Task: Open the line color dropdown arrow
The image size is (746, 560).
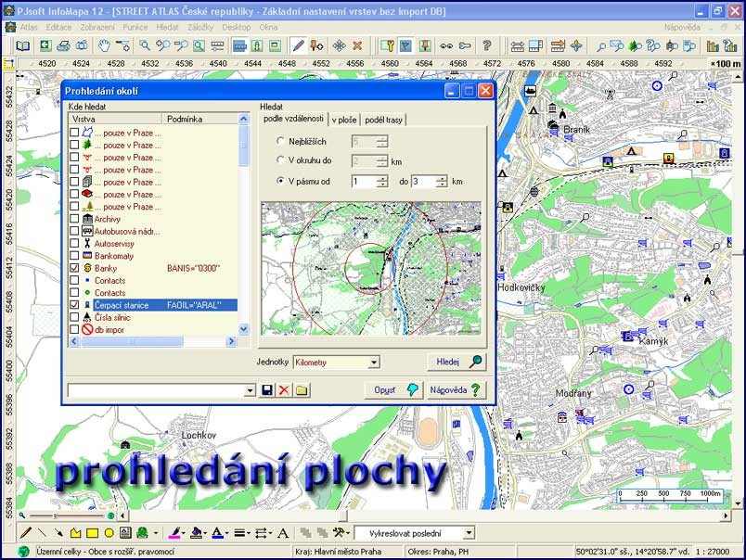Action: click(184, 533)
